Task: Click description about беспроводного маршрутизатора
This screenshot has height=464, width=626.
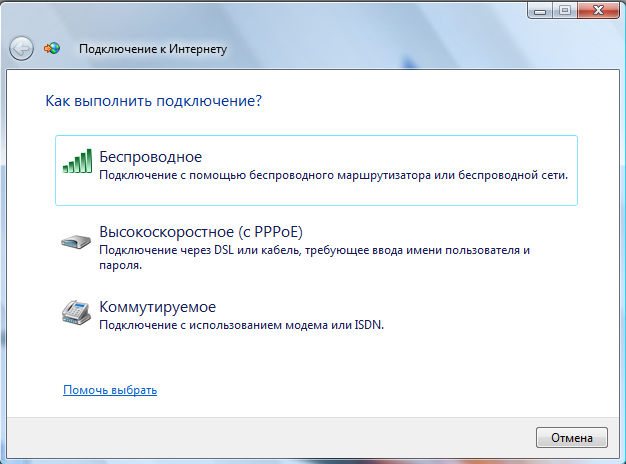Action: [333, 175]
